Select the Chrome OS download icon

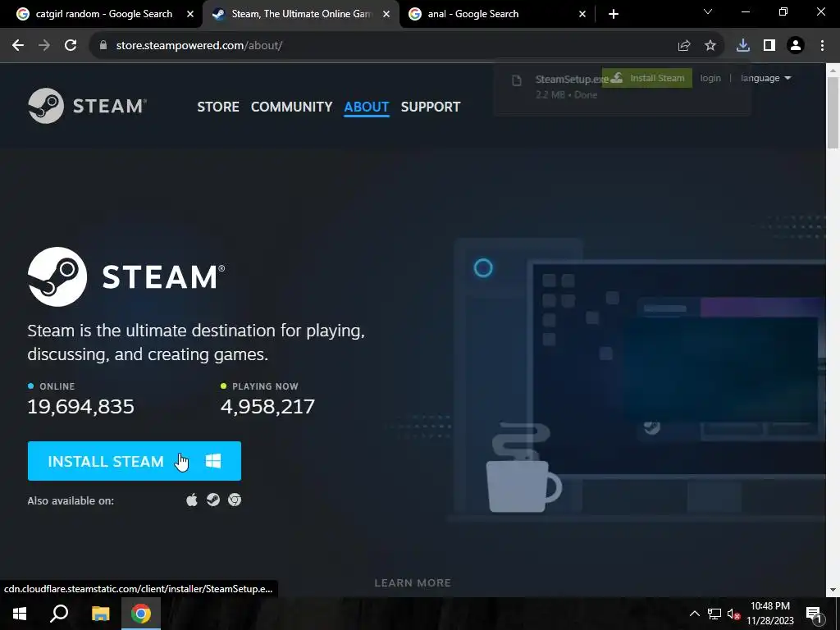[235, 500]
